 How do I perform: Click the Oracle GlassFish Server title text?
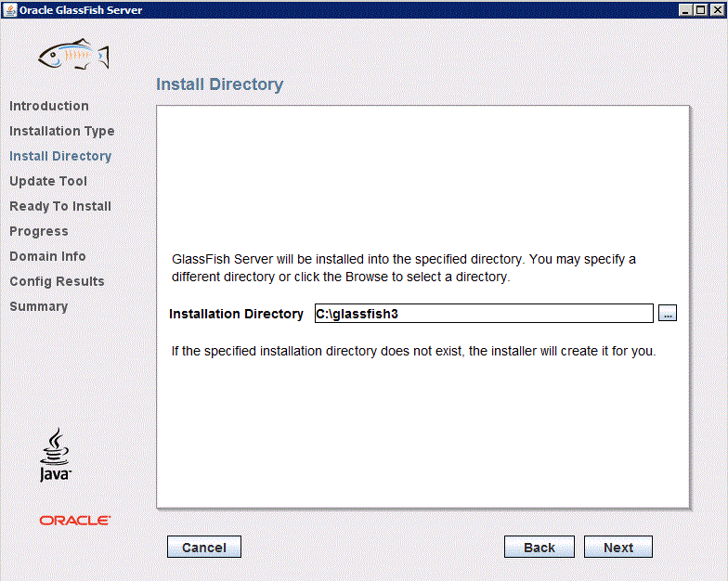(x=81, y=10)
